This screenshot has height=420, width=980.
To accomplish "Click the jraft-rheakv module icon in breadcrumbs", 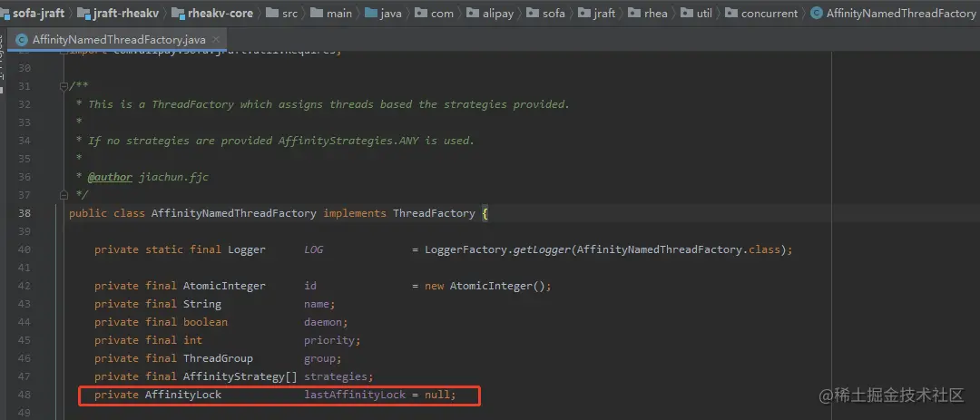I will click(84, 13).
